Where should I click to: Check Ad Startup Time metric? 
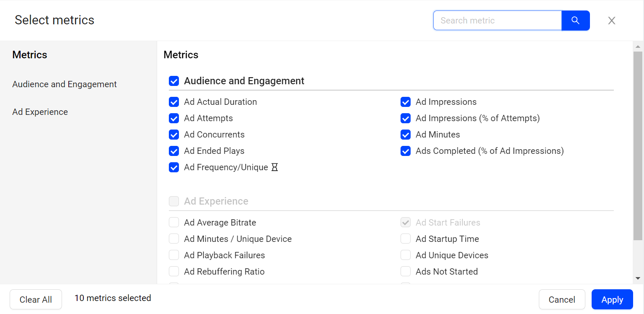[x=405, y=239]
